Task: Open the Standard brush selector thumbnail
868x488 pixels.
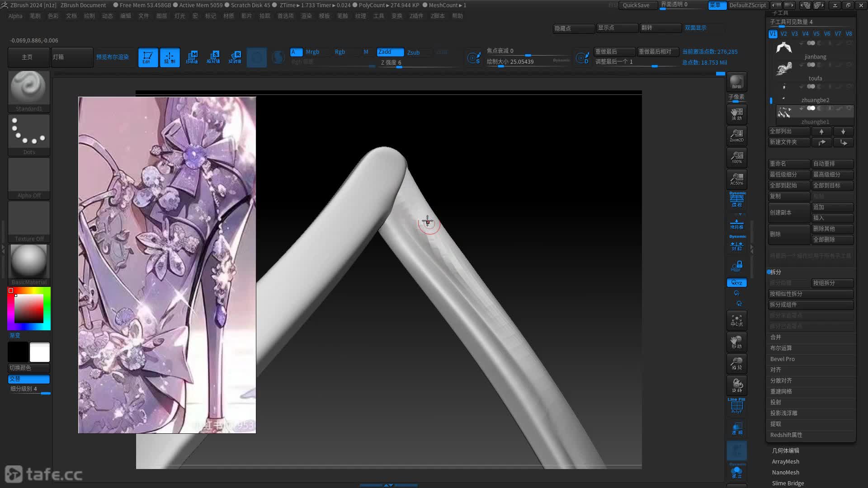Action: [29, 91]
